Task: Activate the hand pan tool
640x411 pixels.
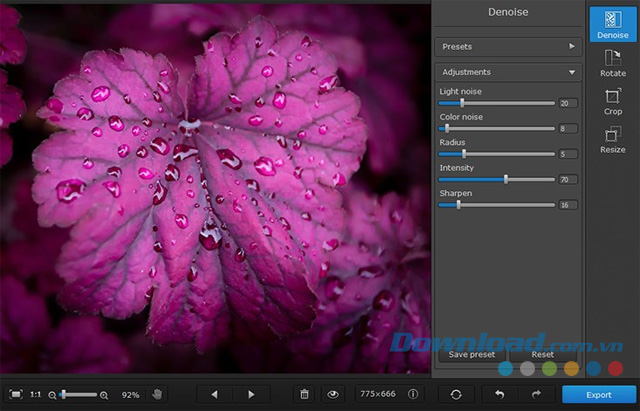Action: point(157,395)
